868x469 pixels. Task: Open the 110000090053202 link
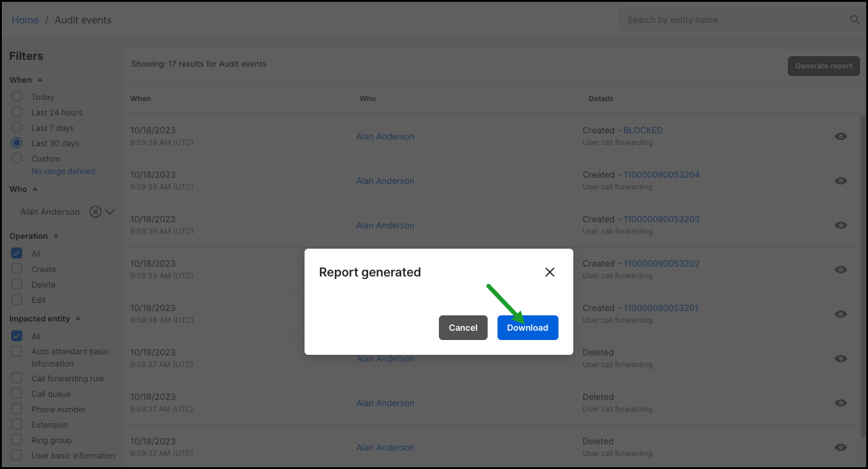click(x=661, y=264)
